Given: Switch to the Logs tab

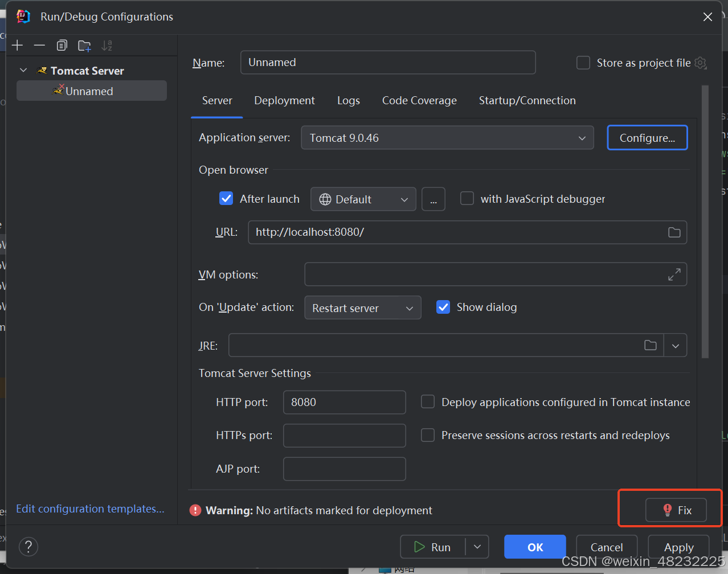Looking at the screenshot, I should click(349, 101).
